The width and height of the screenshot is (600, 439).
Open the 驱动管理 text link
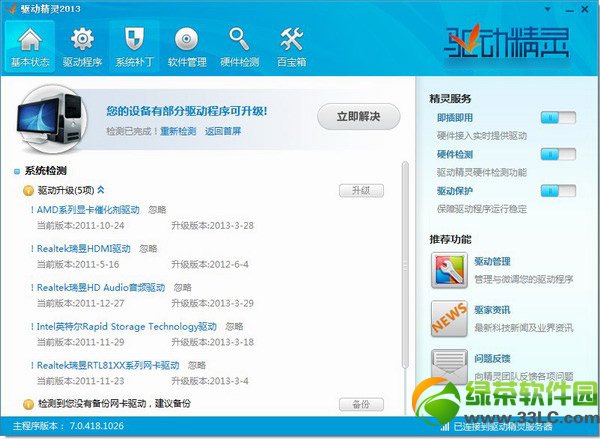(x=492, y=261)
